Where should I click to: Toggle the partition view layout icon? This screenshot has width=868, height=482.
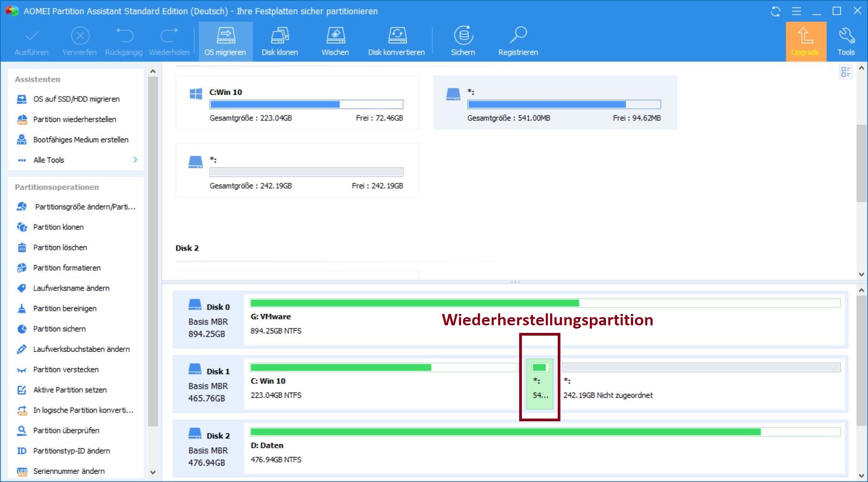[845, 72]
